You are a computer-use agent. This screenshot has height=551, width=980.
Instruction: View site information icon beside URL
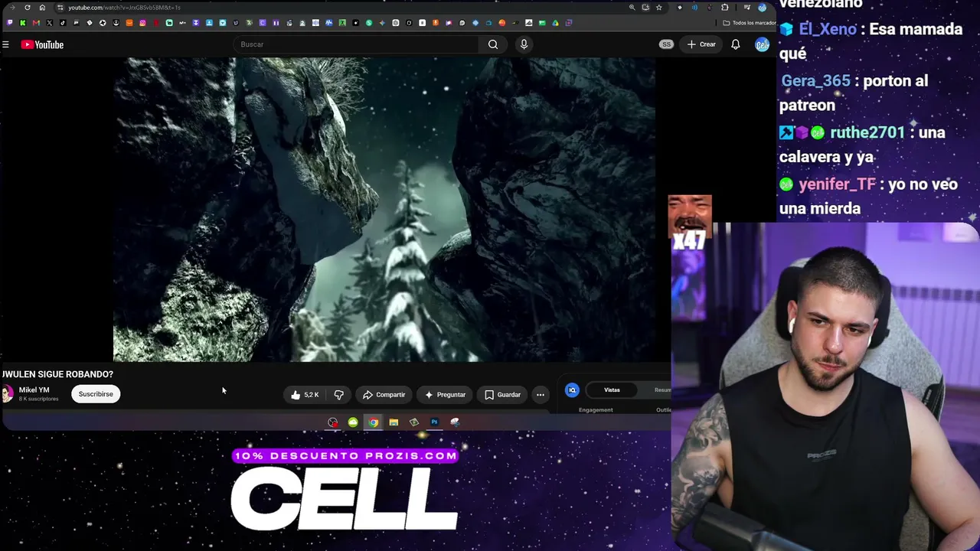(60, 8)
